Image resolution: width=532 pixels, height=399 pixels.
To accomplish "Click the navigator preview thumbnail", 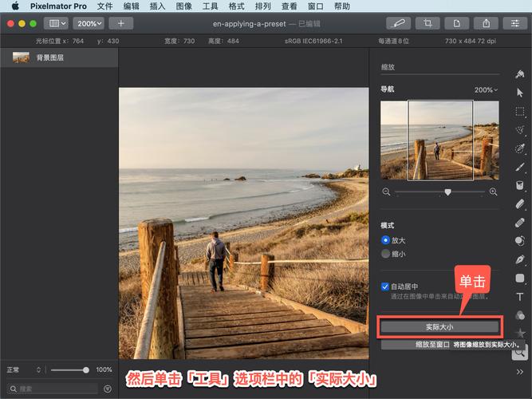I will tap(439, 140).
